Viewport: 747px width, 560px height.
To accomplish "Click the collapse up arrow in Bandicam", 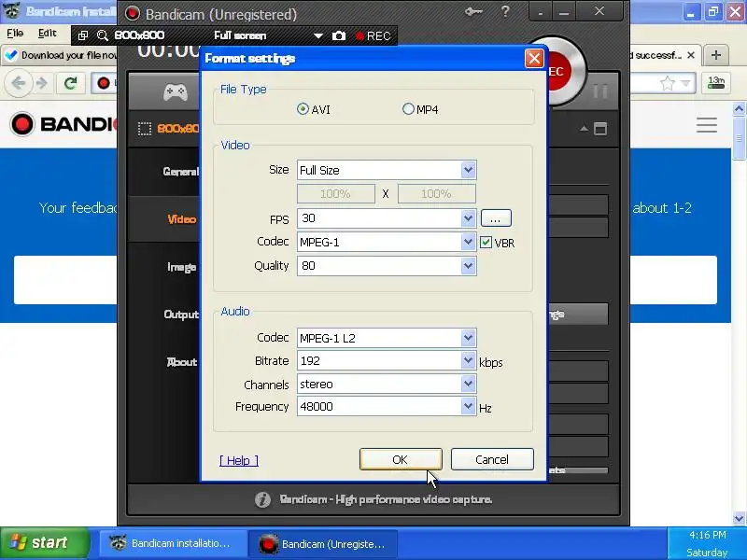I will click(x=585, y=129).
